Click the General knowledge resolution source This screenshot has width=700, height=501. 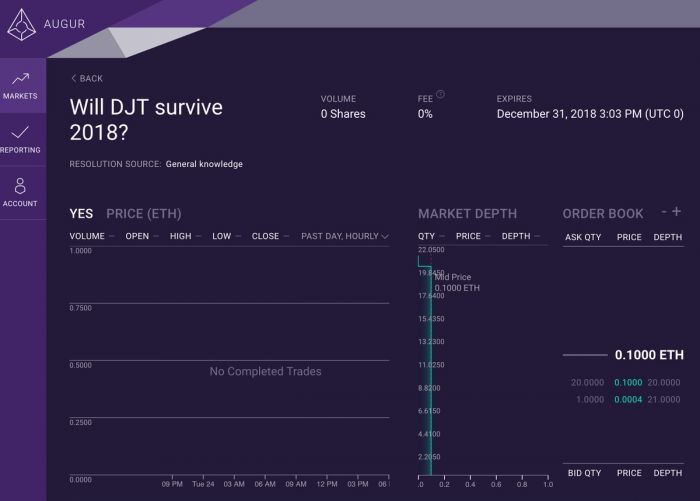(204, 164)
